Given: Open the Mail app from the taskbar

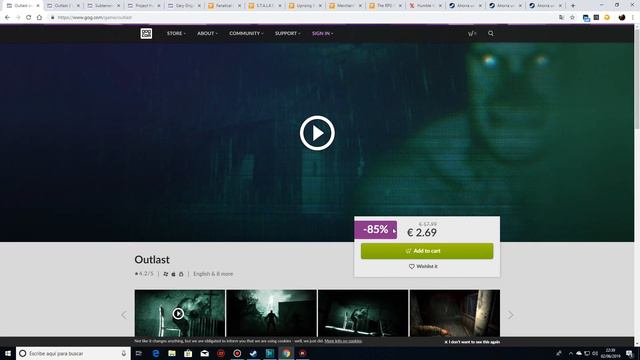Looking at the screenshot, I should [x=204, y=353].
